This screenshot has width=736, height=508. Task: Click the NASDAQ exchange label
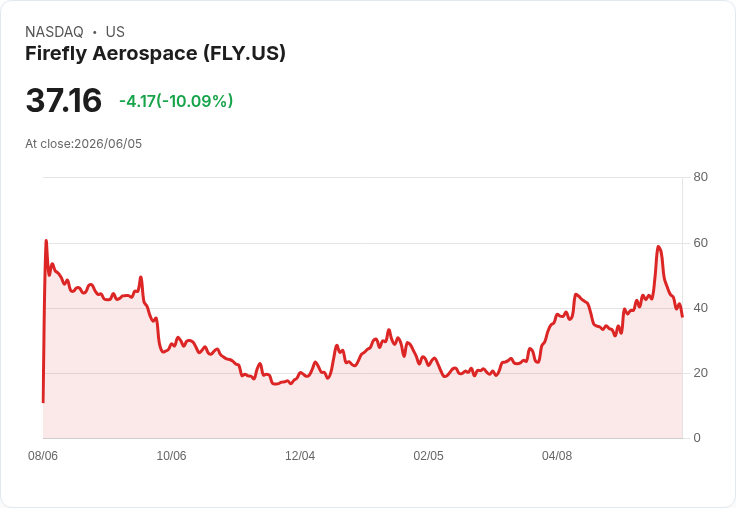pyautogui.click(x=54, y=32)
